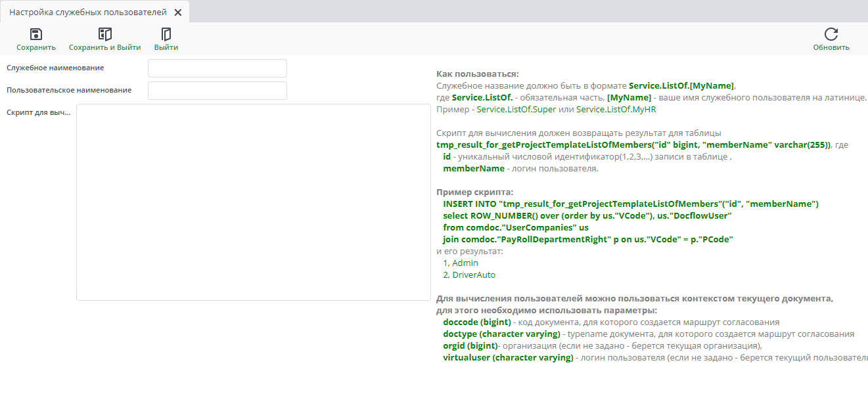
Task: Click the result row 1, Admin
Action: pos(461,263)
